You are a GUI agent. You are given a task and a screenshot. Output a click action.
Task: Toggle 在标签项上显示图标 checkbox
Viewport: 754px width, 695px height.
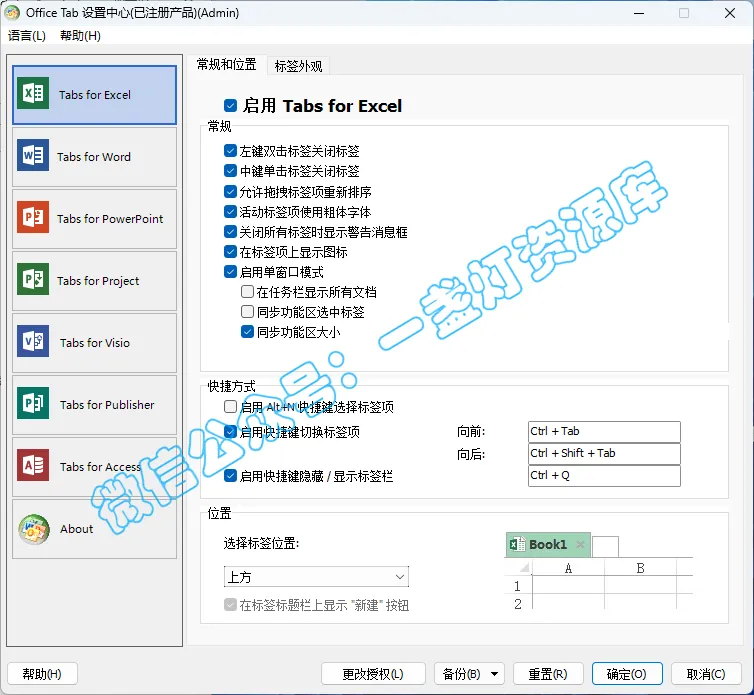coord(230,252)
